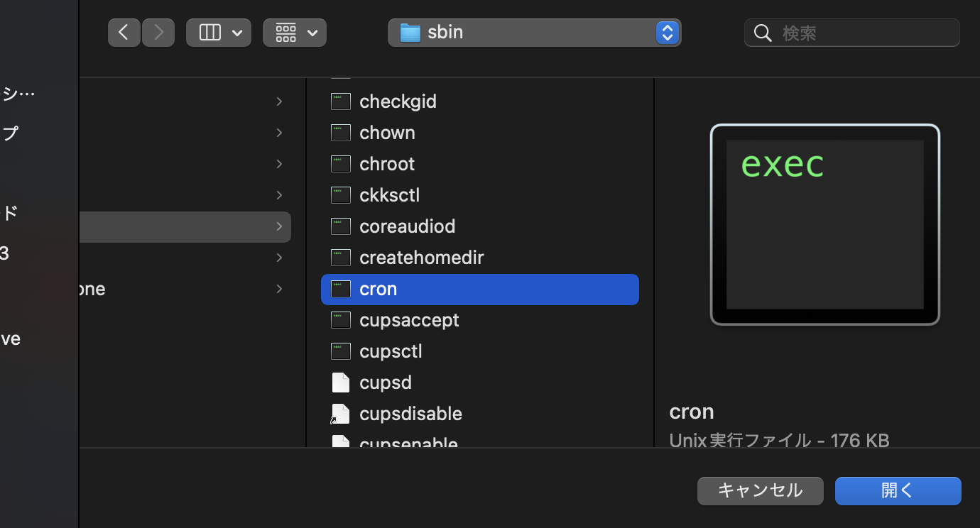Click the cupsdisable alias file icon
Viewport: 980px width, 528px height.
(x=340, y=414)
